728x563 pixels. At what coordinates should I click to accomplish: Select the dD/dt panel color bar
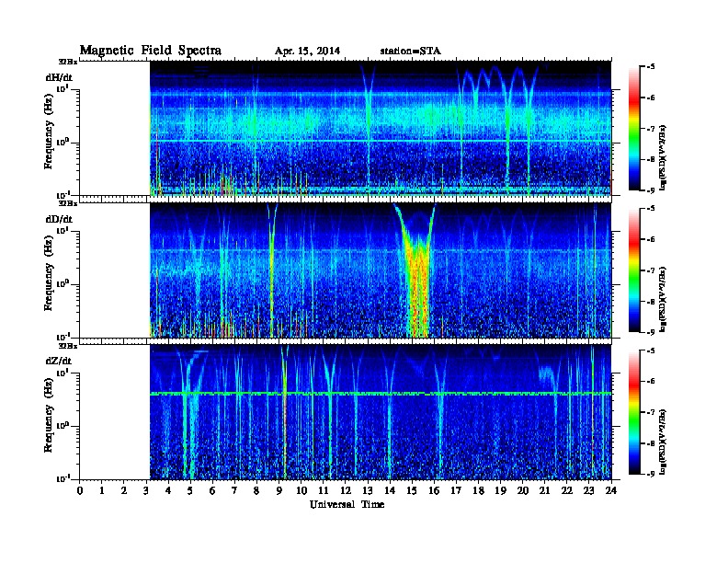point(634,270)
